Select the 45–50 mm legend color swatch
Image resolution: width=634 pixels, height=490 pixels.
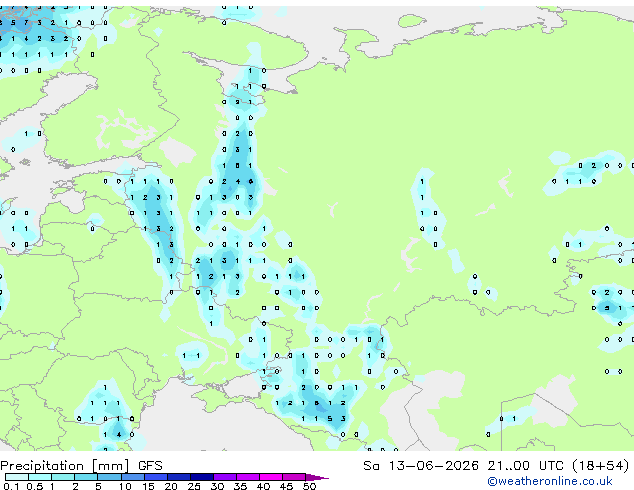point(294,477)
